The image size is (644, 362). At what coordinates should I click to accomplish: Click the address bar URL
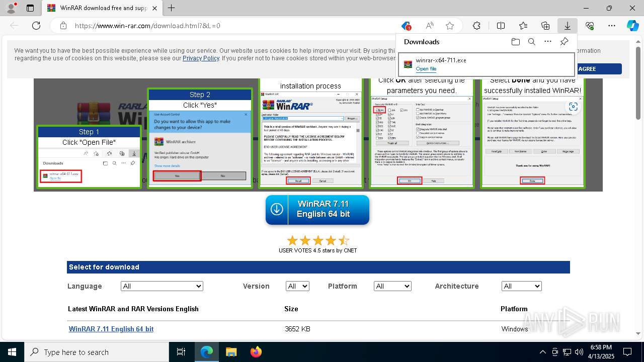click(147, 26)
